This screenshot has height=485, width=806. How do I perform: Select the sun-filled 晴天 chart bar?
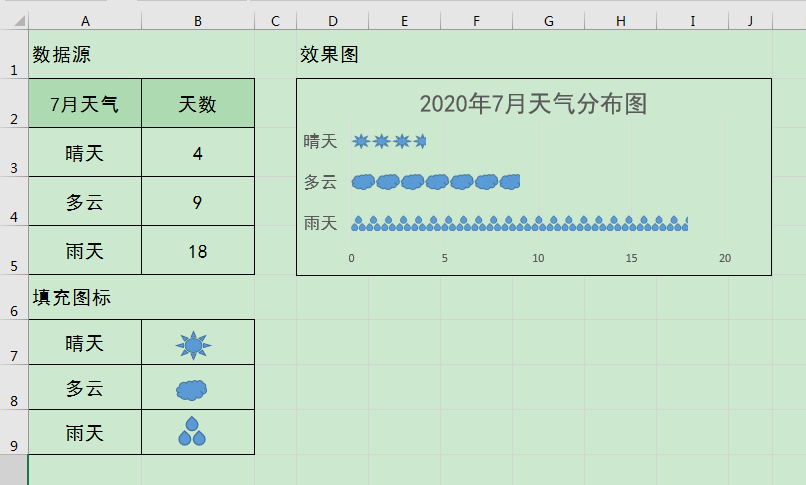tap(389, 141)
